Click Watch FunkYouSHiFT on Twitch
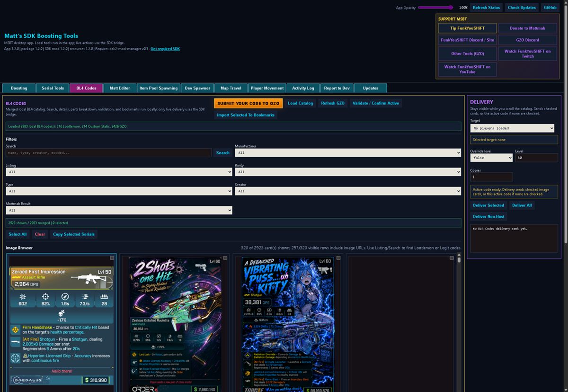The width and height of the screenshot is (568, 392). point(528,54)
